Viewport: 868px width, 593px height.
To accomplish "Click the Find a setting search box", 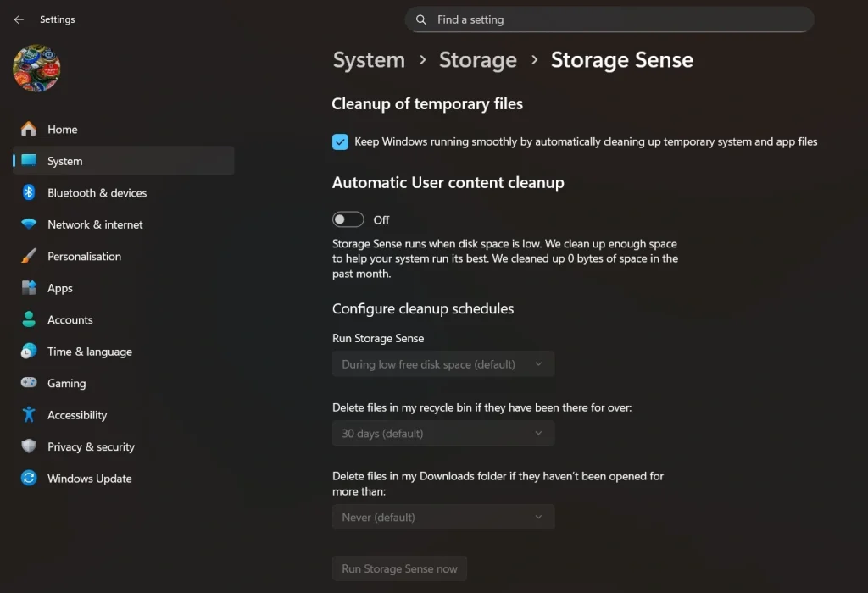I will (x=610, y=19).
